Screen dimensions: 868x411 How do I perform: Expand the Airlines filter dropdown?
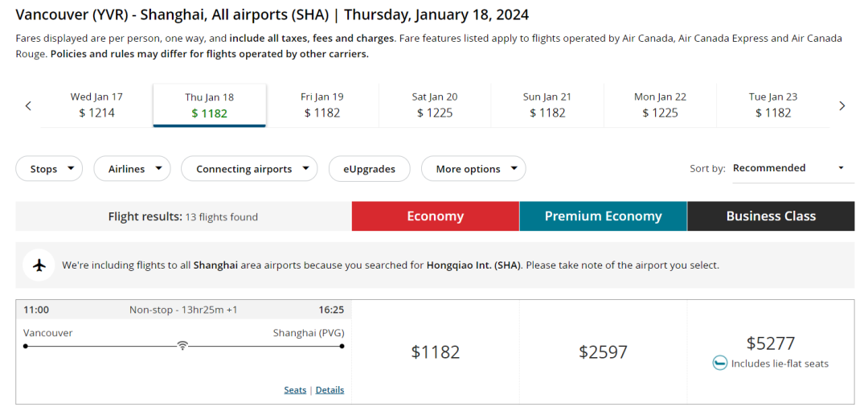[x=133, y=169]
